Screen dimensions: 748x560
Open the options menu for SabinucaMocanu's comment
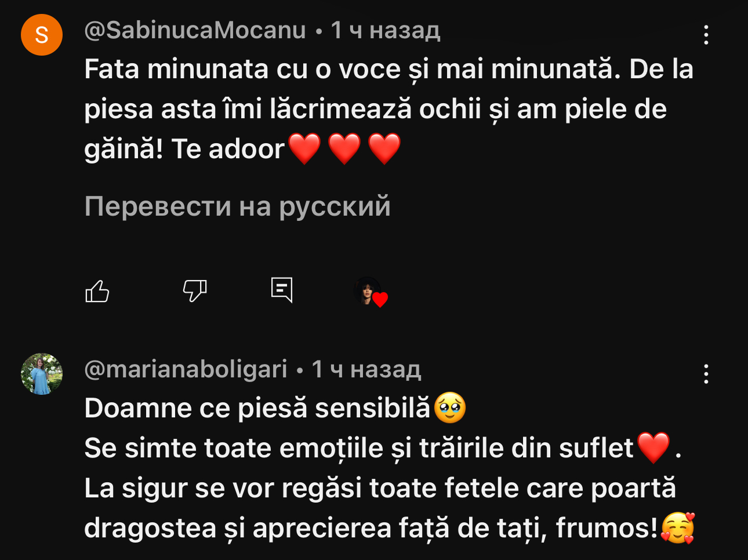pos(706,35)
